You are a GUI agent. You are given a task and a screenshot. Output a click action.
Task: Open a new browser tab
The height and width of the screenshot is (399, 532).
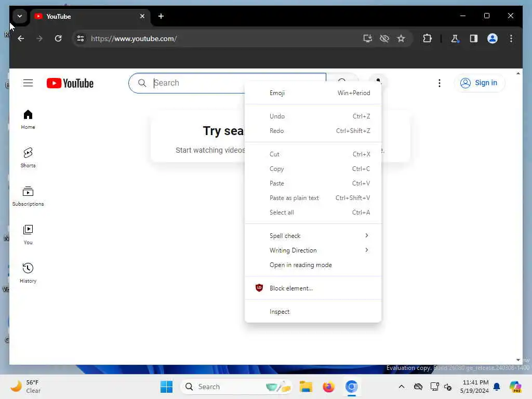161,16
